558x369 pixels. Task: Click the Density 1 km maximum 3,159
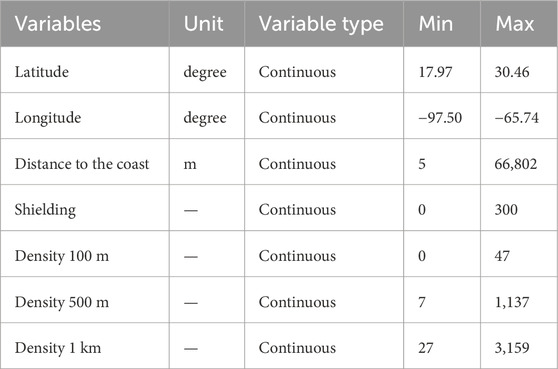512,348
